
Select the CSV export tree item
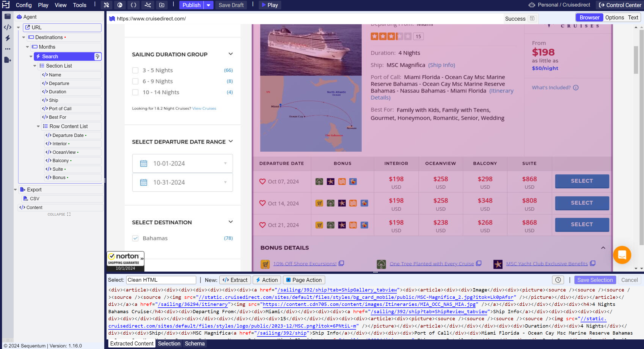click(x=62, y=199)
